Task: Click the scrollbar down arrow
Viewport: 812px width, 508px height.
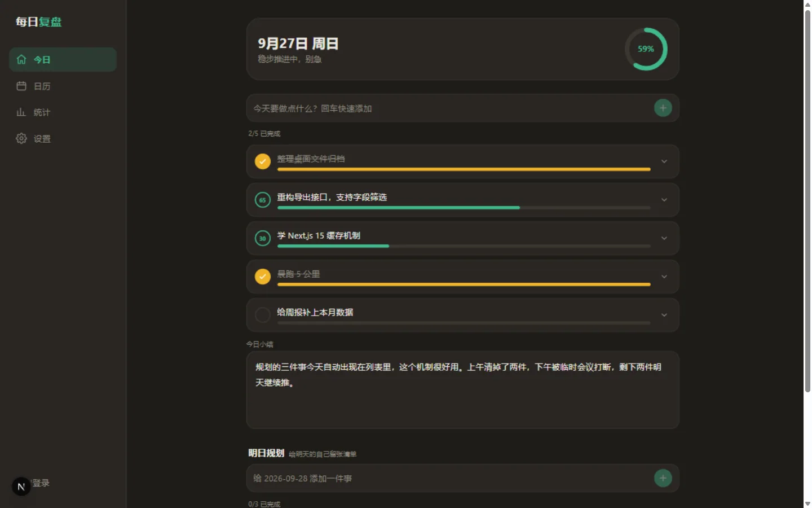Action: (807, 503)
